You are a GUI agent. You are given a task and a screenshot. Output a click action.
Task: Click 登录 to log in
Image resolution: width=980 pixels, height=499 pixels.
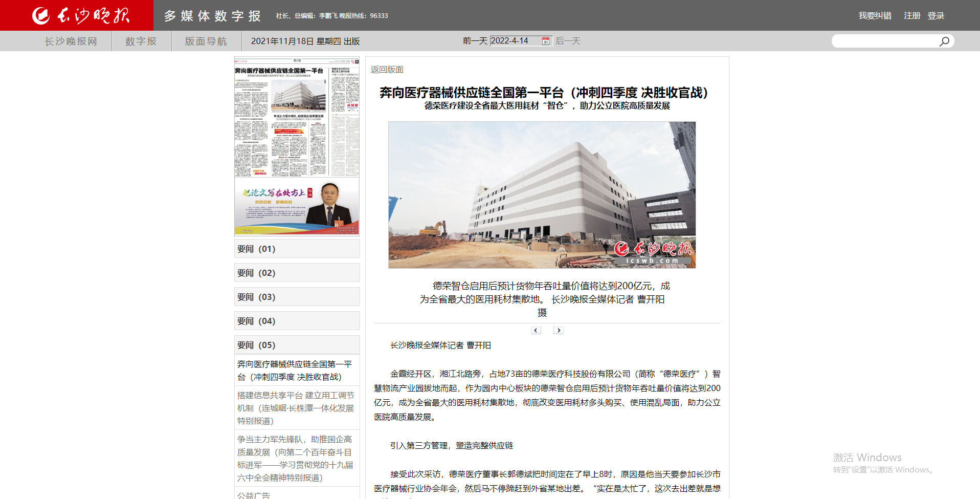click(937, 15)
